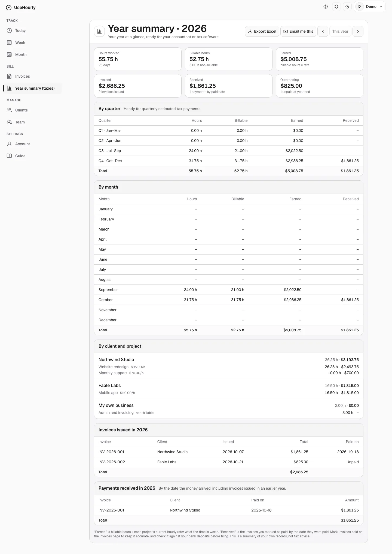Click the Export Excel button

click(x=262, y=31)
